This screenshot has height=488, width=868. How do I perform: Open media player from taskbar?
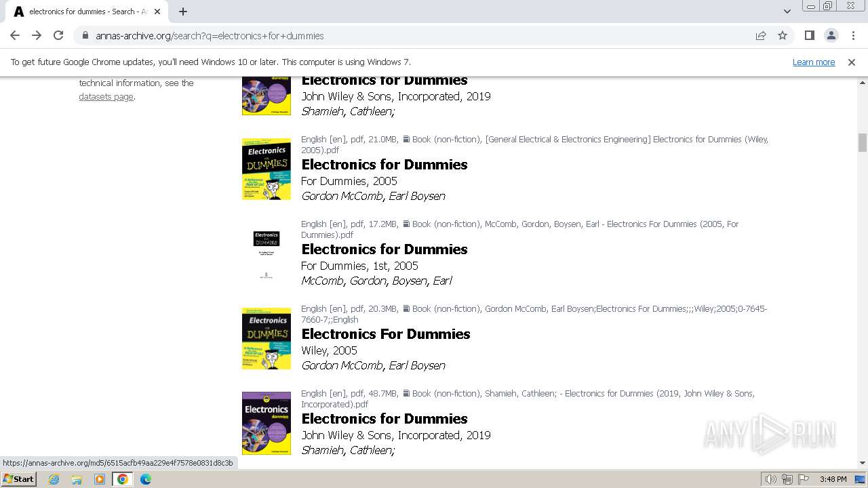tap(100, 479)
